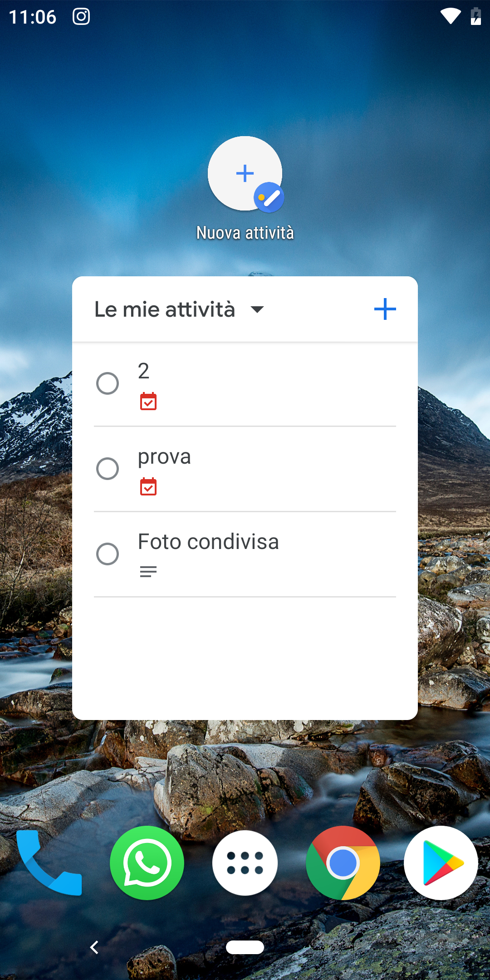Image resolution: width=490 pixels, height=980 pixels.
Task: Expand the Le mie attività list dropdown arrow
Action: pos(257,309)
